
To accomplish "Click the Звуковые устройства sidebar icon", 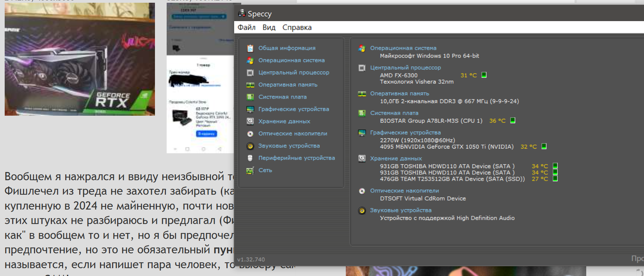I will (250, 146).
